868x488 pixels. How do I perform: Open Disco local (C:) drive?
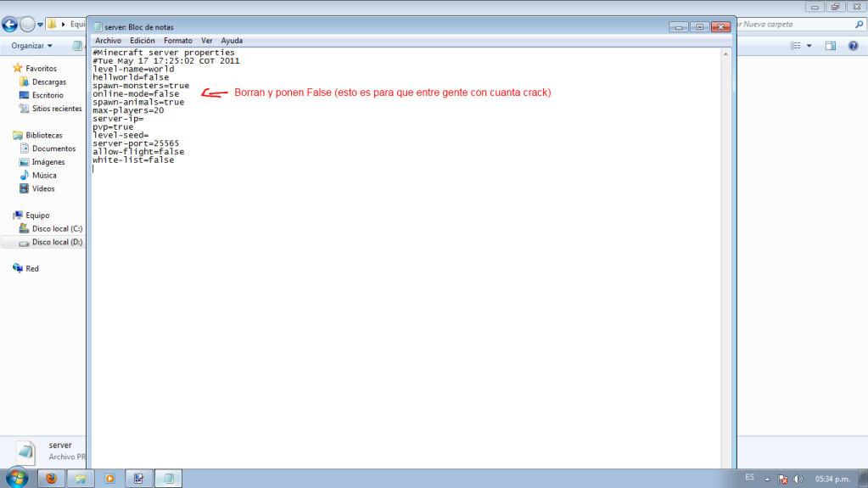pos(57,228)
